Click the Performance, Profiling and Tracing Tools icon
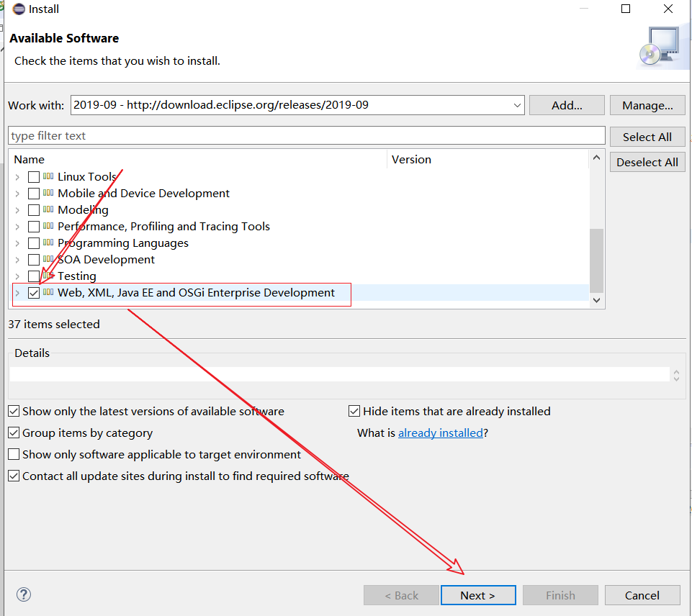Screen dimensions: 692x616 point(48,226)
